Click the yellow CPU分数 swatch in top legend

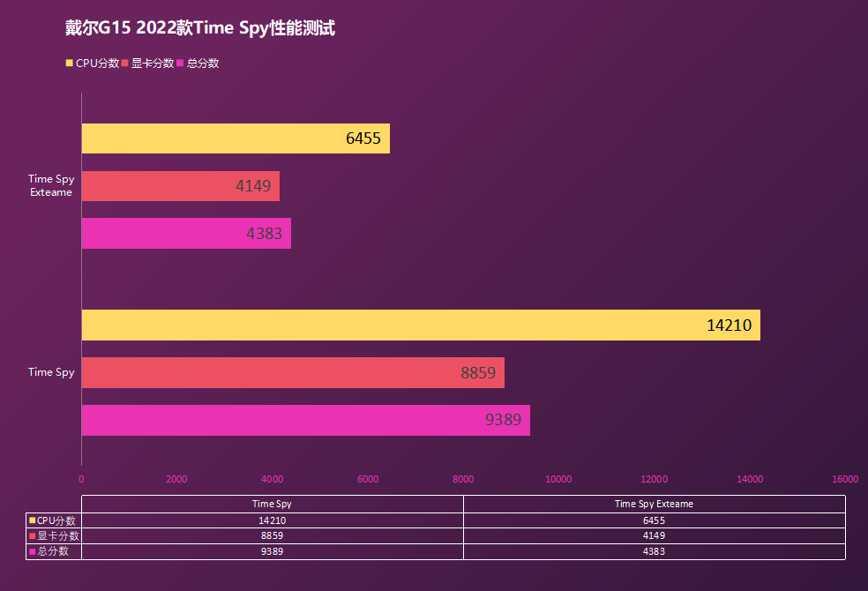point(70,64)
